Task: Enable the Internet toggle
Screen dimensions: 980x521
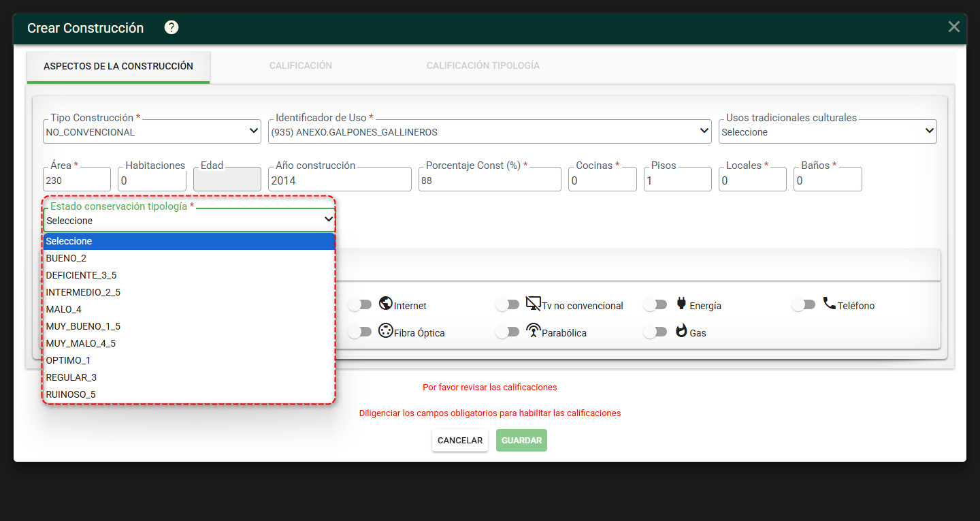Action: point(359,305)
